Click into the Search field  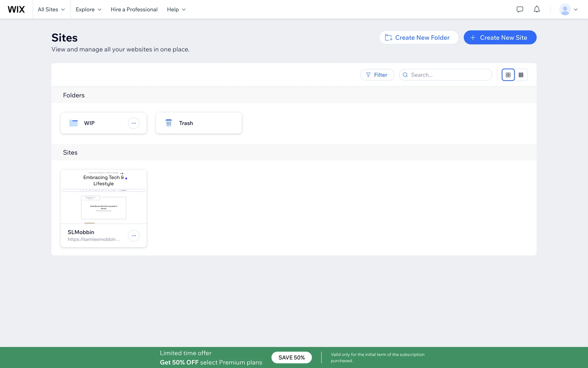point(449,75)
